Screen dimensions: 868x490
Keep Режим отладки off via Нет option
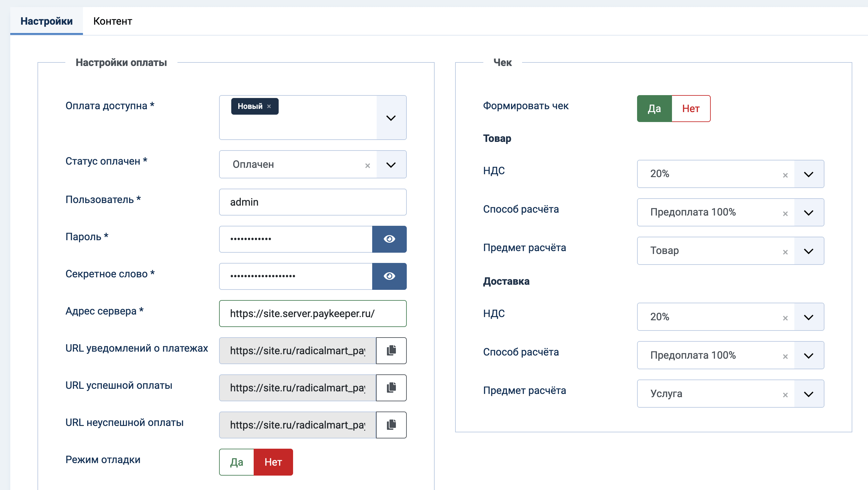[x=273, y=462]
